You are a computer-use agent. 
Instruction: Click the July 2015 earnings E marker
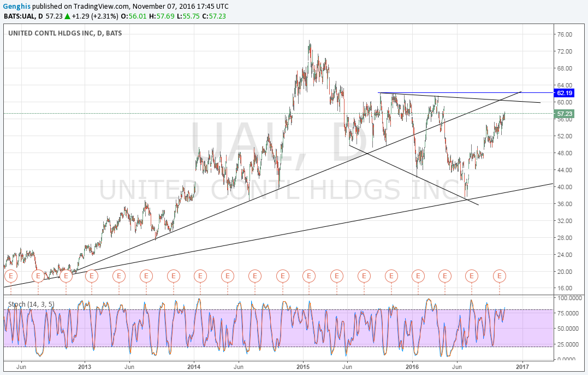click(x=364, y=276)
